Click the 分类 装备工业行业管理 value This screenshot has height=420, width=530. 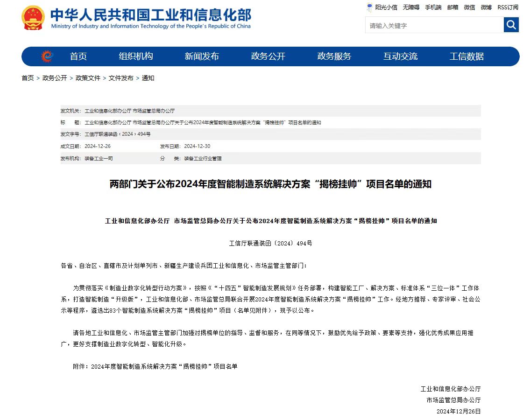coord(203,159)
